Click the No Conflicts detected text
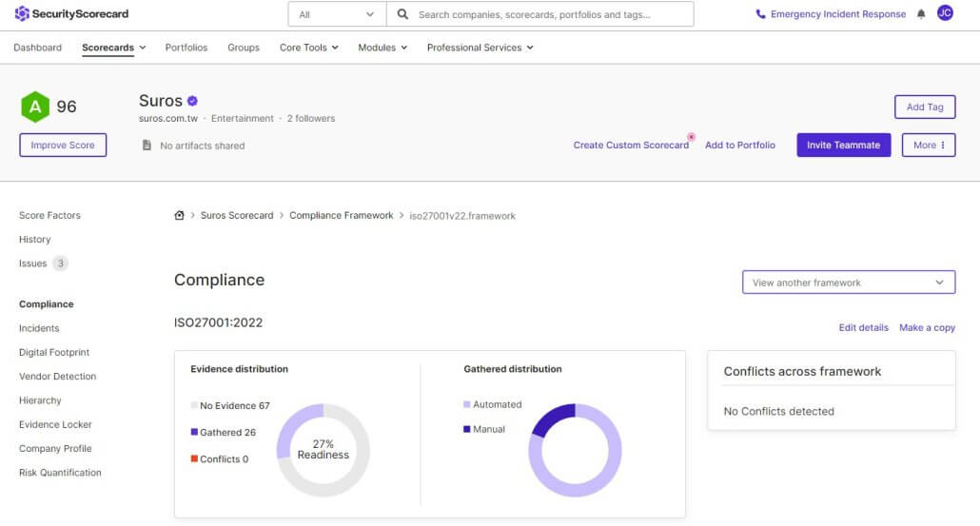 pyautogui.click(x=778, y=411)
